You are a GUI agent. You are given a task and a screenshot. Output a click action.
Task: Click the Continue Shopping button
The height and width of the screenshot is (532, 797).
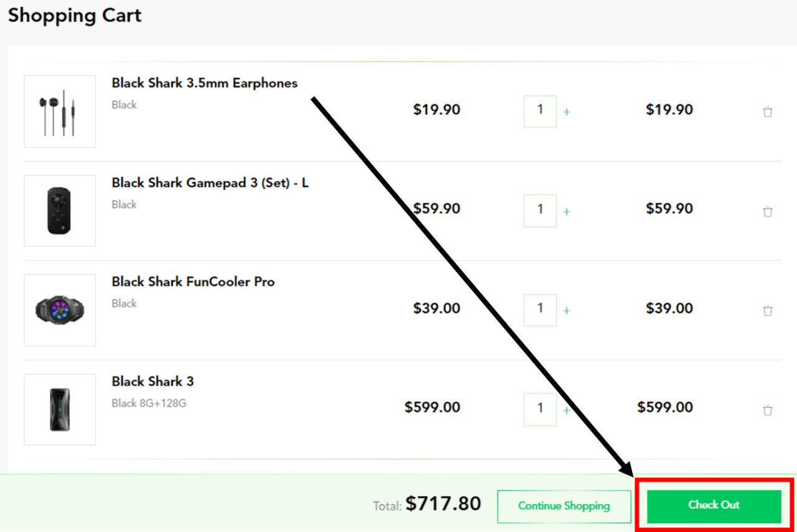(564, 506)
